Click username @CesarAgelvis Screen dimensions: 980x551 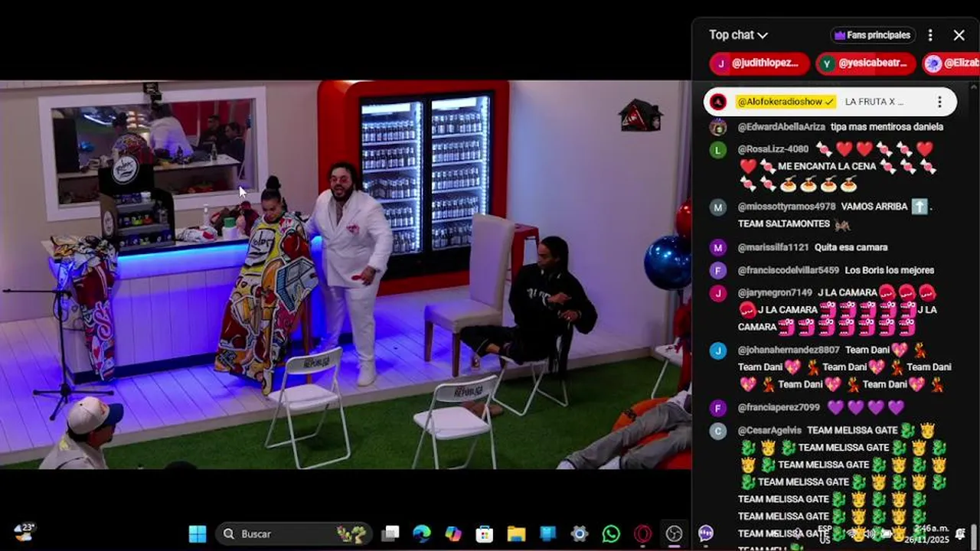769,430
